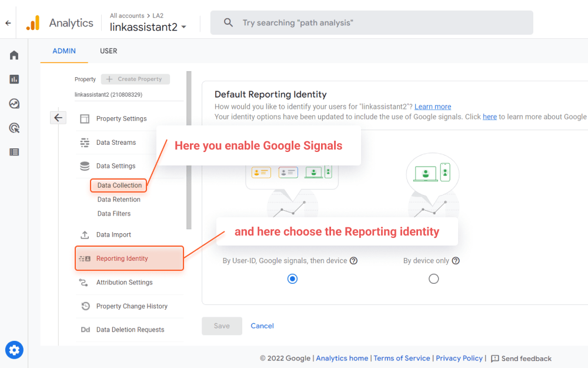Click the Property Change History clock icon
Screen dimensions: 588x368
tap(85, 306)
